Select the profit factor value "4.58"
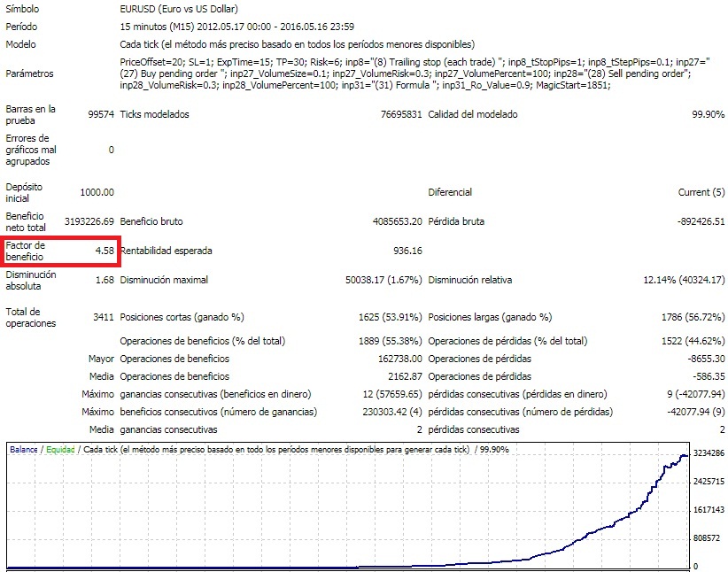This screenshot has height=572, width=728. [x=105, y=251]
